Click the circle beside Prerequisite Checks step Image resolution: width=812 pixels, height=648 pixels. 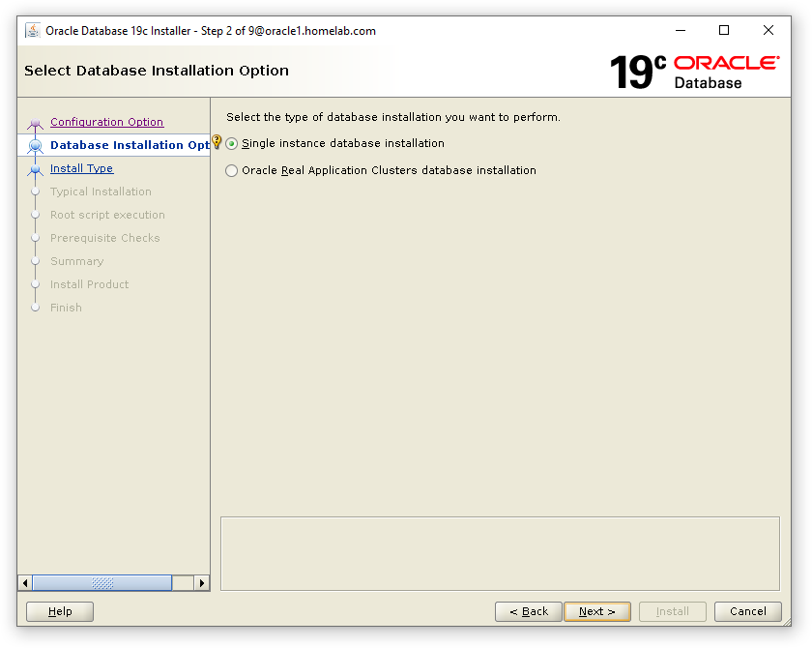pos(37,238)
